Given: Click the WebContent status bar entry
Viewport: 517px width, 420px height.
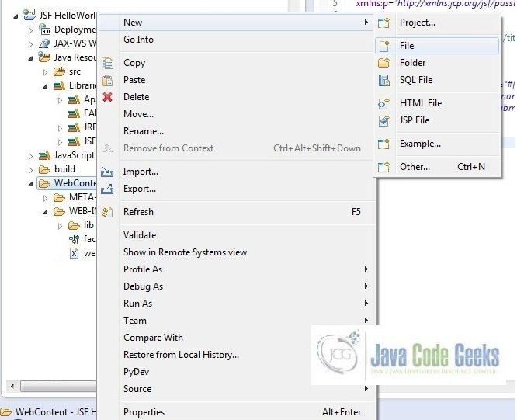Looking at the screenshot, I should [49, 412].
